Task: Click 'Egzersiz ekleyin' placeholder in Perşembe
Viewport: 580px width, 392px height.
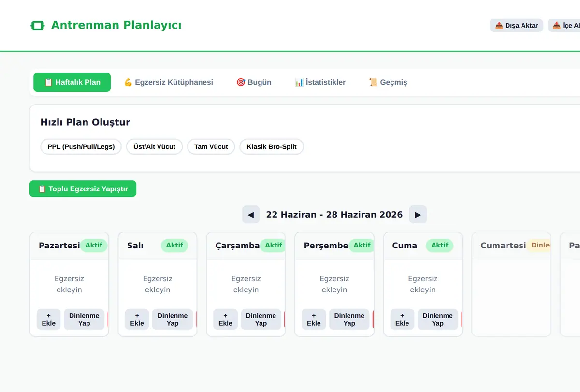Action: pos(334,284)
